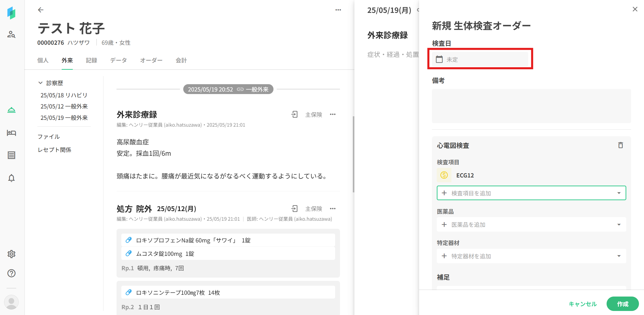The width and height of the screenshot is (644, 315).
Task: Open the inpatient bed icon in sidebar
Action: [x=11, y=133]
